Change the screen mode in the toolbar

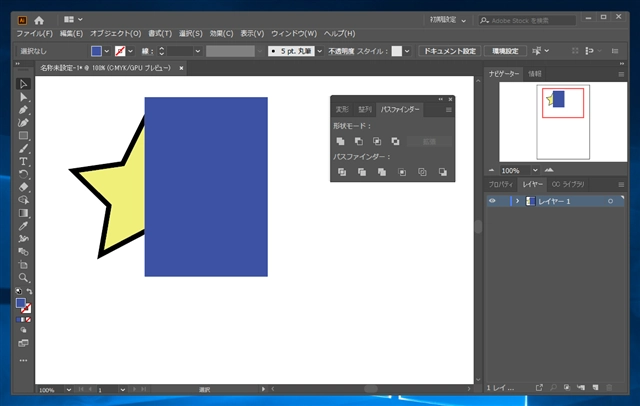pyautogui.click(x=23, y=343)
